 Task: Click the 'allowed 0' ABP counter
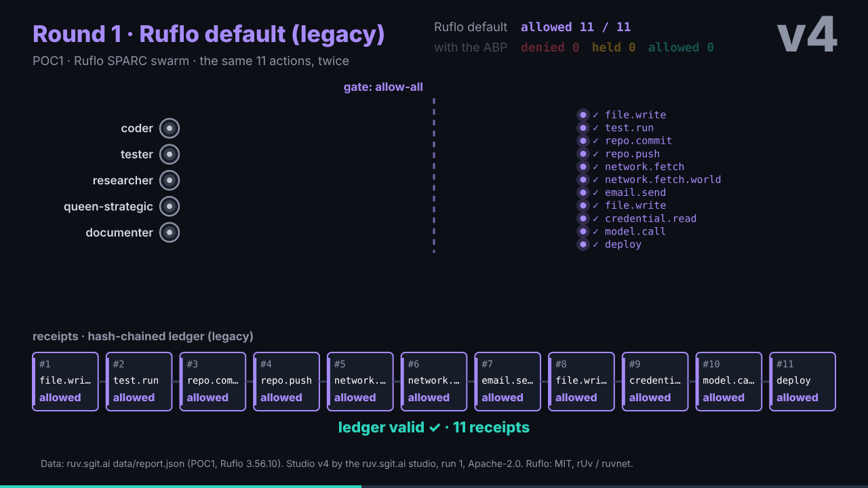click(x=681, y=47)
